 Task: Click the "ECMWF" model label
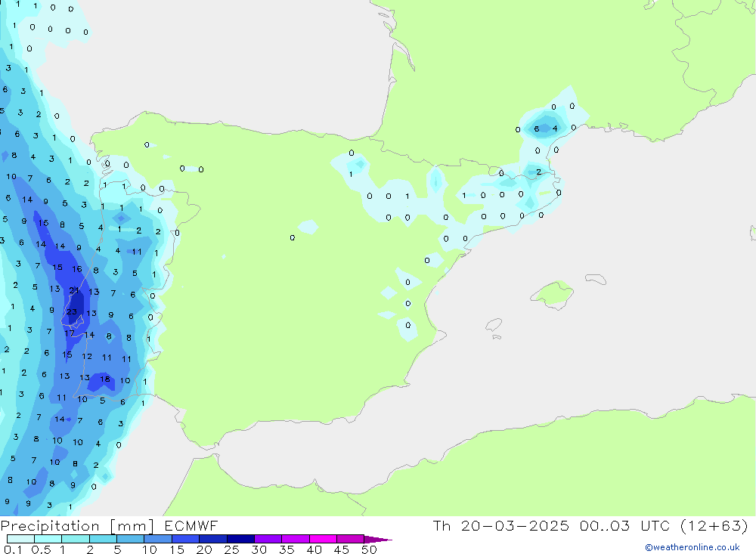click(191, 525)
